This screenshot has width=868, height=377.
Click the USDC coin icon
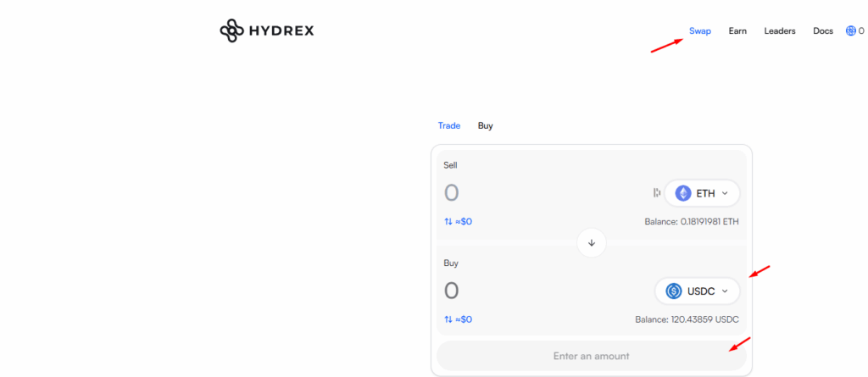(x=674, y=291)
